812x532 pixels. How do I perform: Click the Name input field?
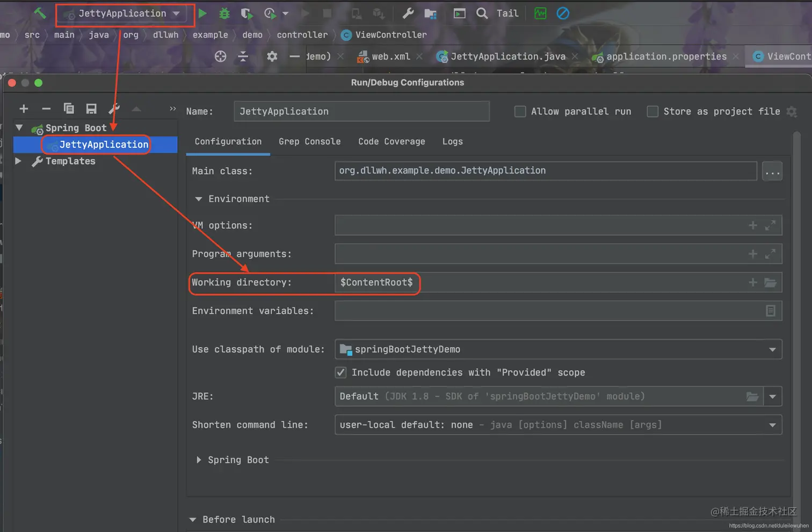pos(361,111)
